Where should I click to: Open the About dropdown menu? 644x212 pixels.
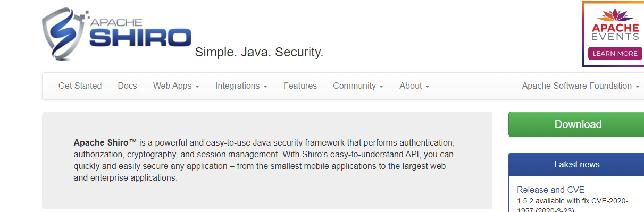414,86
